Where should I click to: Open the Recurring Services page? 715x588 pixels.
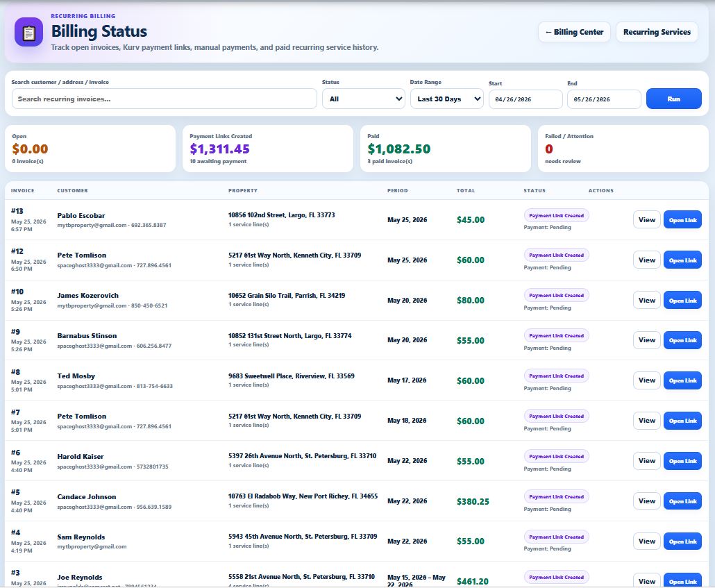[x=657, y=32]
